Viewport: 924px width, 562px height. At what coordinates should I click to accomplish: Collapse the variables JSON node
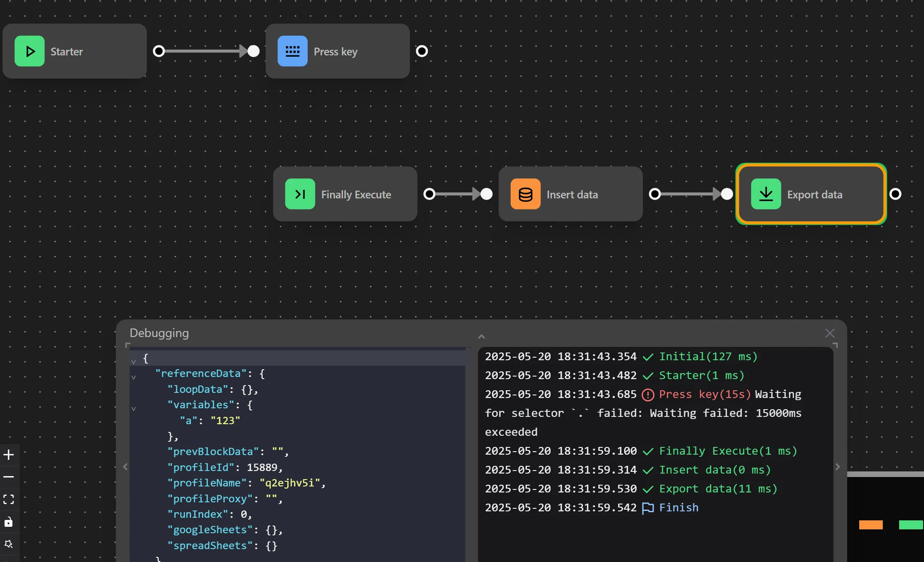tap(133, 409)
